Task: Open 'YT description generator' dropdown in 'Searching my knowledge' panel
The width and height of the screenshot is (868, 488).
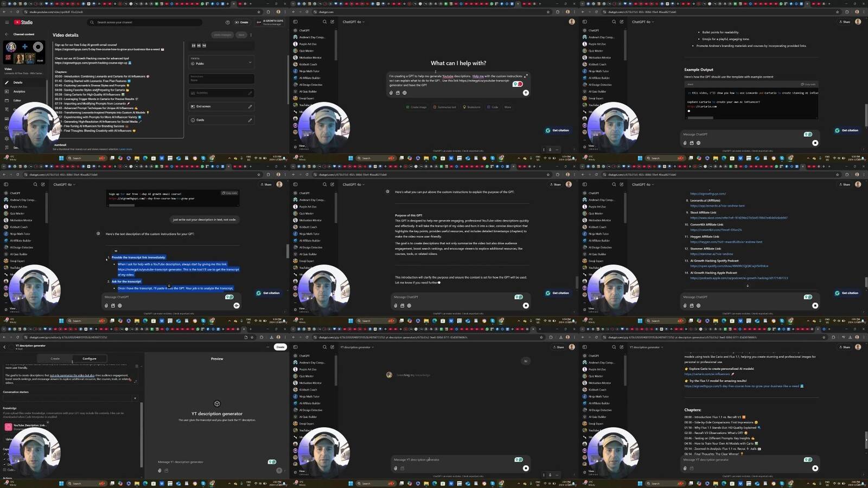Action: pyautogui.click(x=356, y=347)
